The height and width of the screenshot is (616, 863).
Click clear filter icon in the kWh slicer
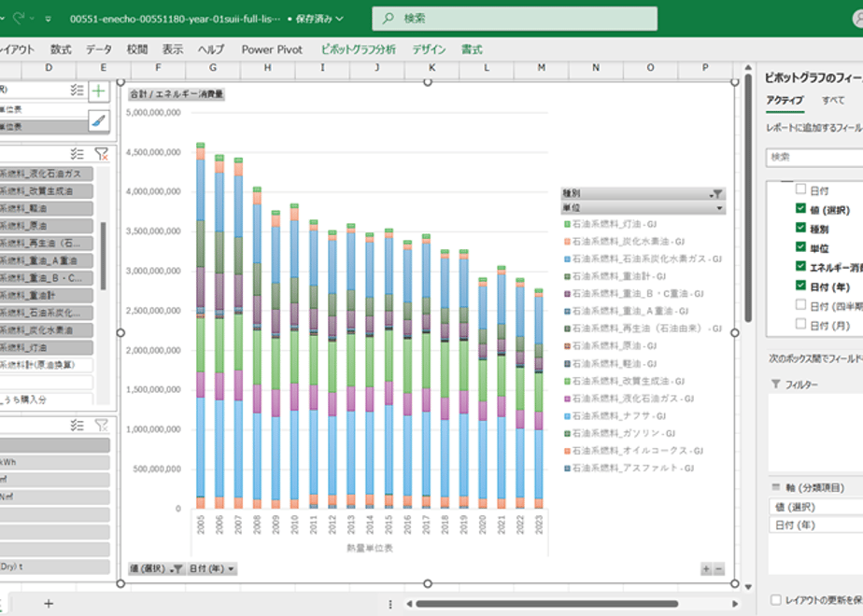click(101, 425)
